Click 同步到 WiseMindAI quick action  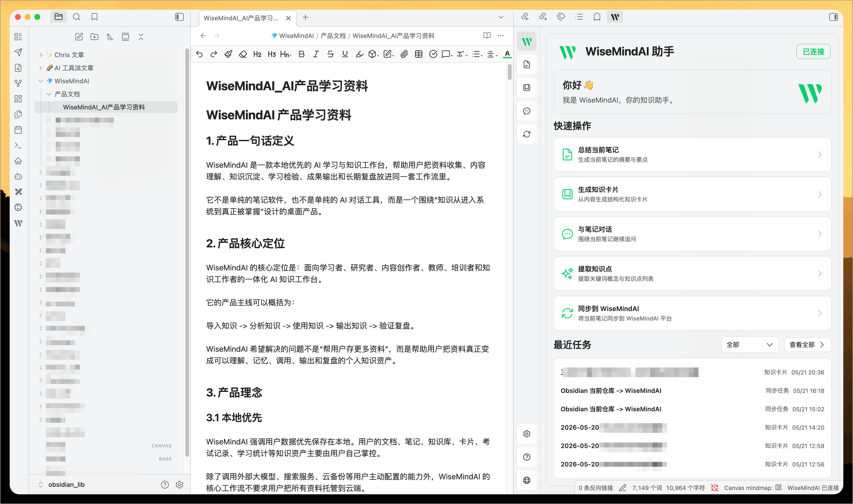coord(692,313)
